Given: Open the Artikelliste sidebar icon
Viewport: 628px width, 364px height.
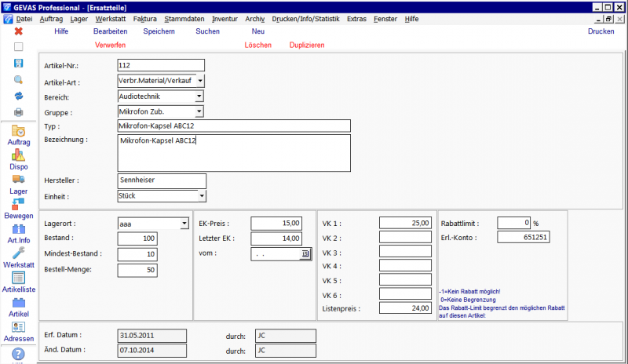Looking at the screenshot, I should pyautogui.click(x=19, y=278).
